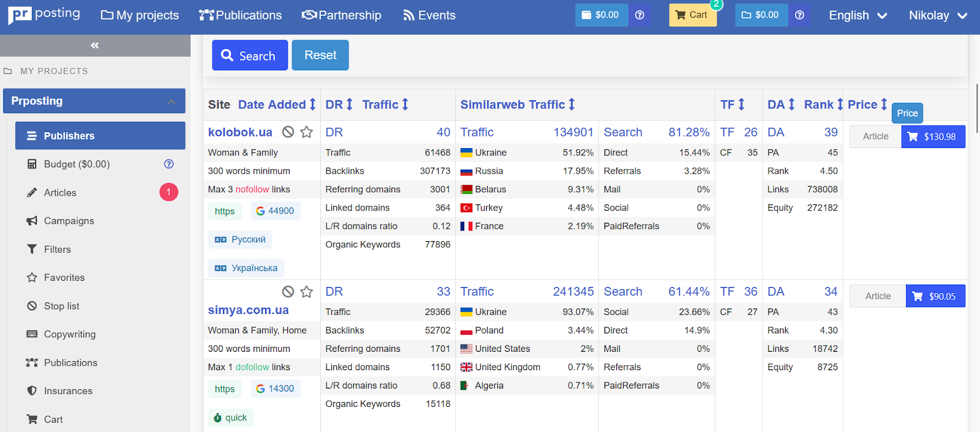The image size is (980, 432).
Task: Select Article option for kolobok.ua
Action: click(x=876, y=136)
